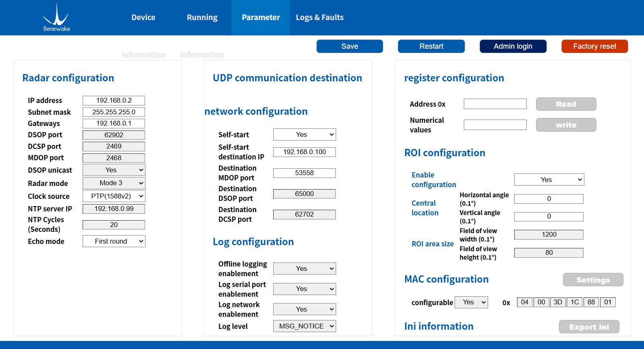The image size is (644, 349).
Task: Open the DSOP unicast dropdown
Action: 114,170
